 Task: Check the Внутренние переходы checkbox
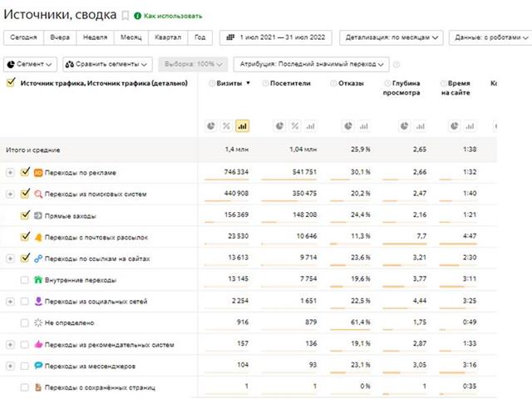pos(23,280)
